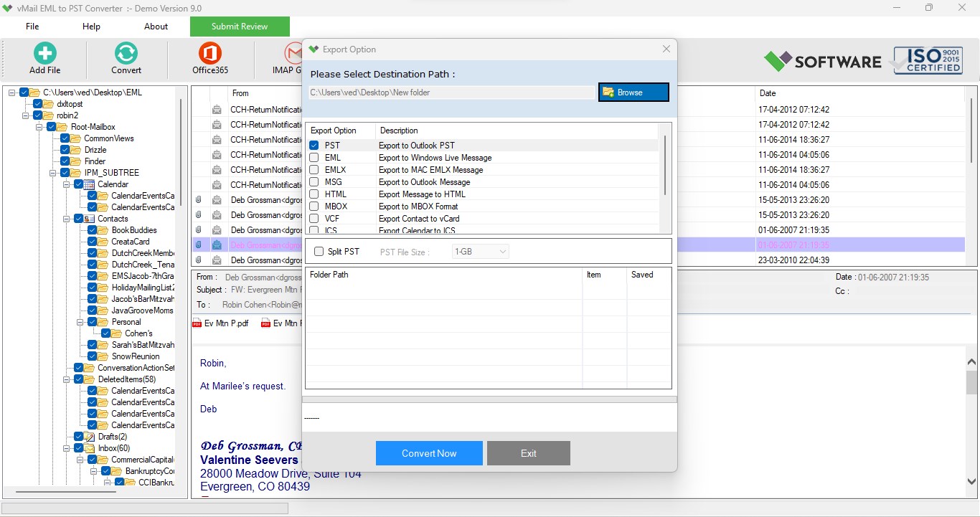Click the Convert toolbar icon

pyautogui.click(x=126, y=53)
